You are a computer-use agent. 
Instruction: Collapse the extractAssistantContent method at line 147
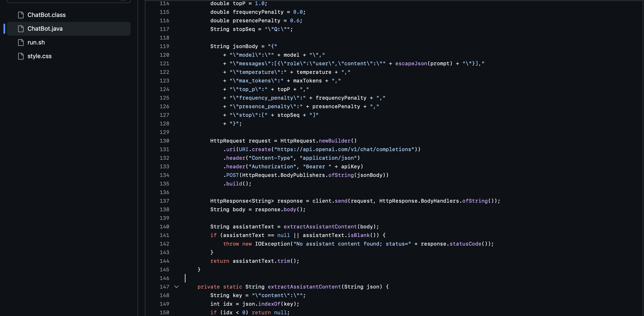[176, 287]
